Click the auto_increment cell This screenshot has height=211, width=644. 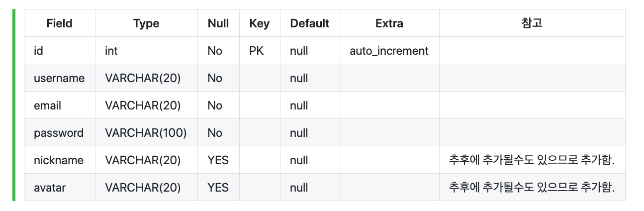point(389,51)
